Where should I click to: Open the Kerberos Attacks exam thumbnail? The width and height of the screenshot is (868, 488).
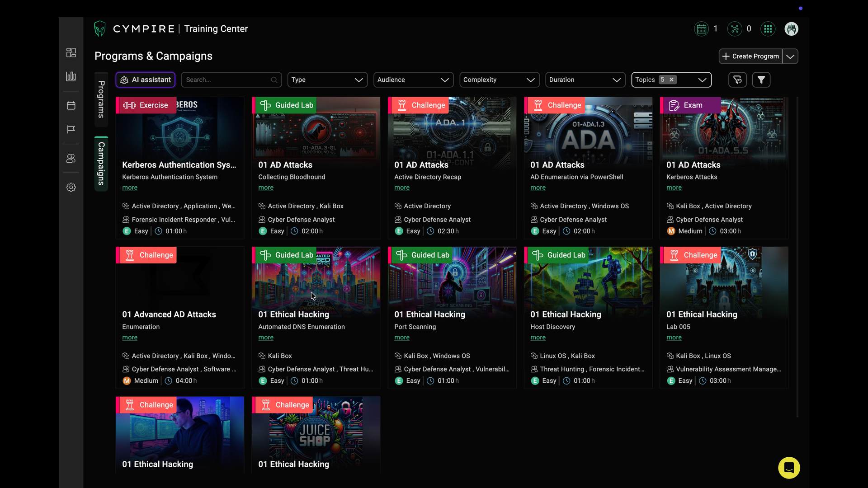coord(724,128)
